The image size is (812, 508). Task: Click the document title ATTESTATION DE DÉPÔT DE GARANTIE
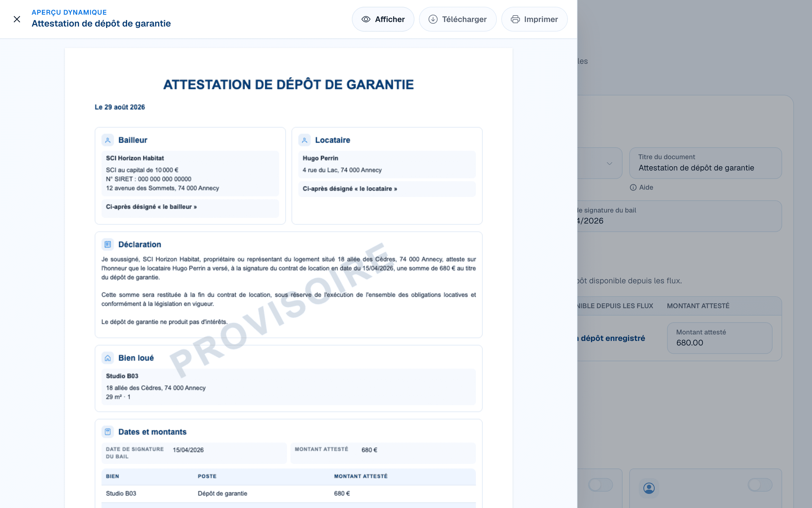click(288, 85)
